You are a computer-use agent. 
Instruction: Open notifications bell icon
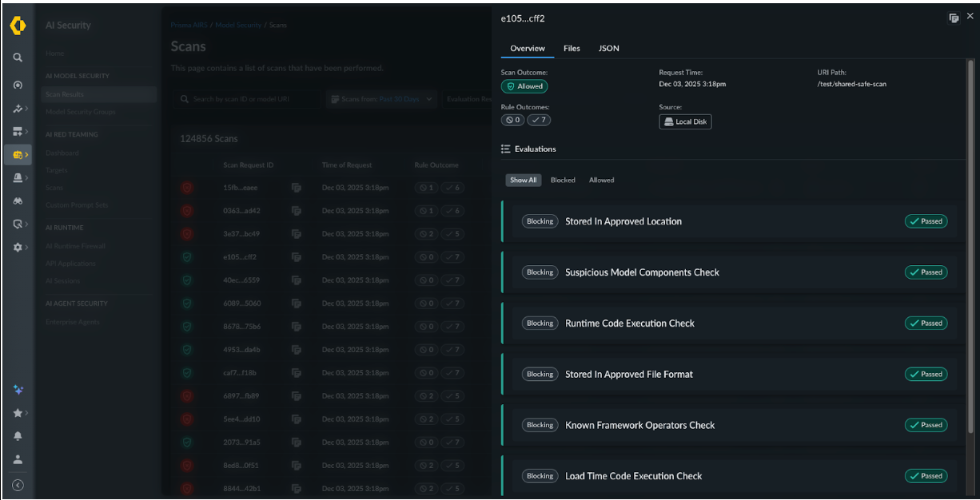18,436
